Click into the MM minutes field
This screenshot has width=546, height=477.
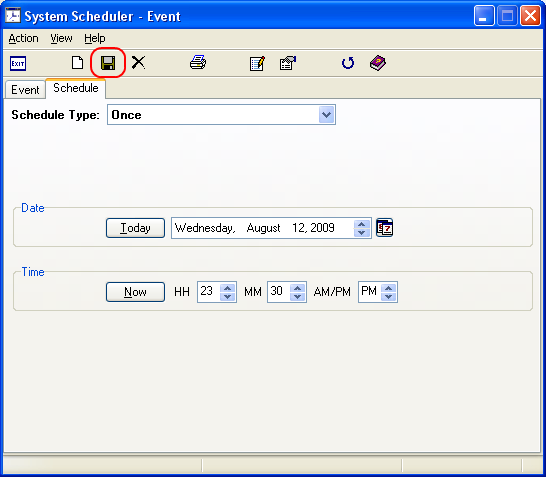(x=279, y=292)
